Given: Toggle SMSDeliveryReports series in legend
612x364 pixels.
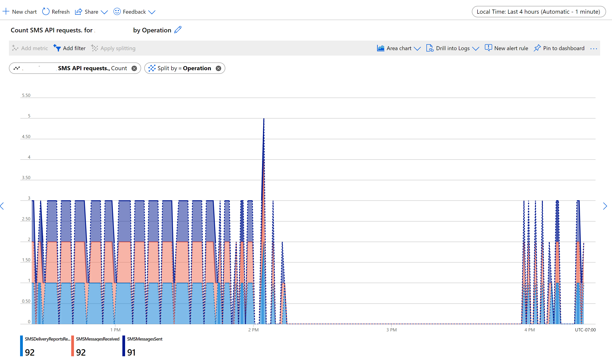Looking at the screenshot, I should 47,339.
